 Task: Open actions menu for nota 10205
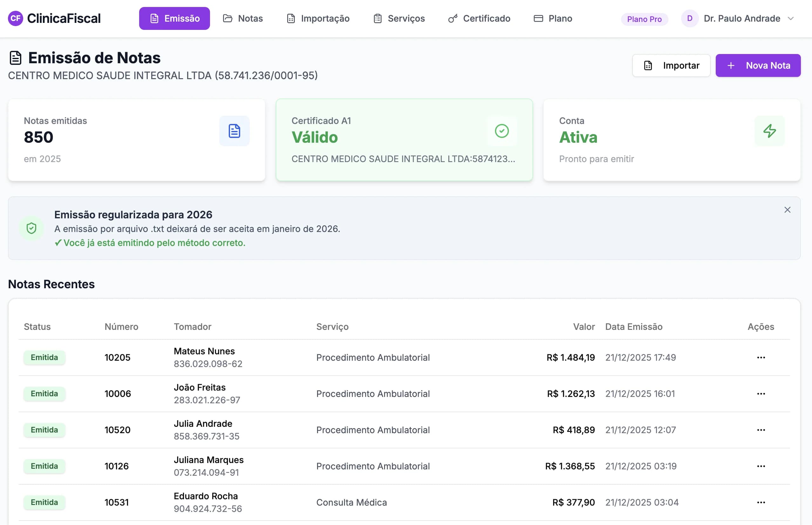coord(761,357)
